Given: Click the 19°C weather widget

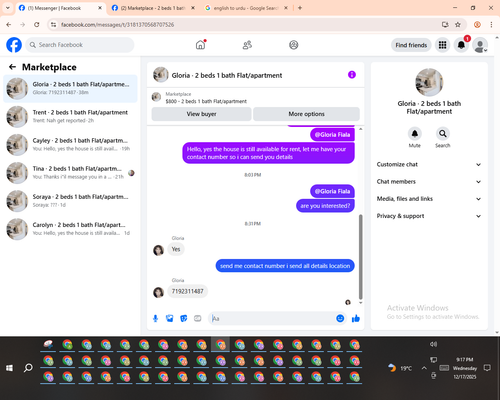Looking at the screenshot, I should pos(400,368).
